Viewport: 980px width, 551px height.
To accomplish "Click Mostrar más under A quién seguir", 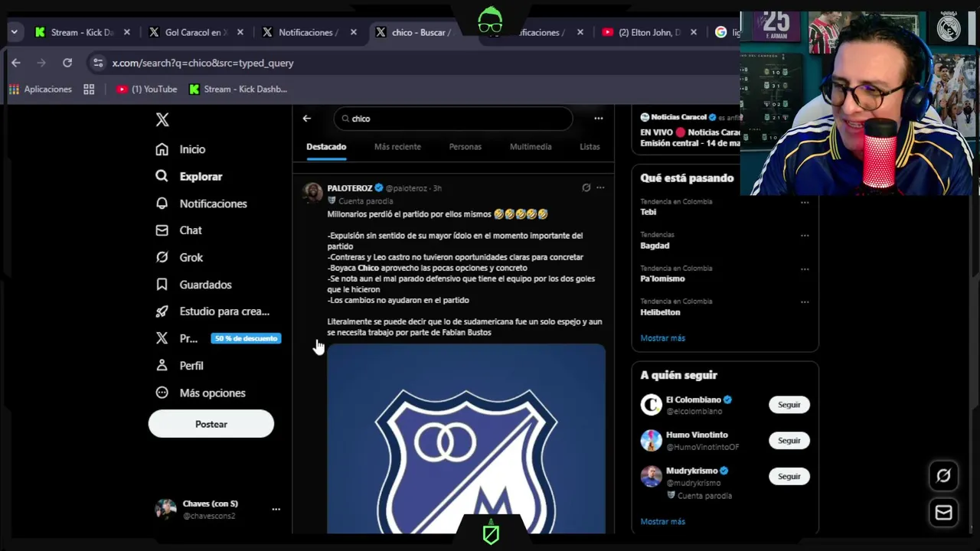I will (662, 521).
